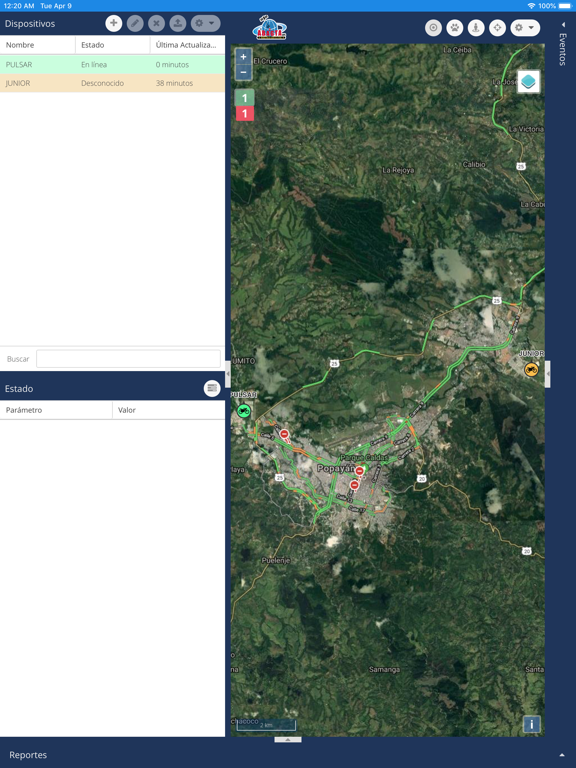The image size is (576, 768).
Task: Select the JUNIOR device row
Action: pyautogui.click(x=113, y=83)
